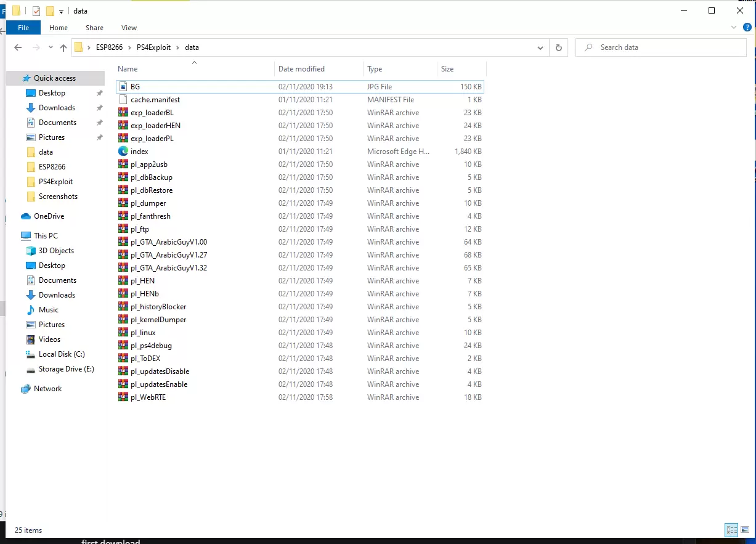Select the pl_ToDEX file name
This screenshot has width=756, height=544.
145,359
